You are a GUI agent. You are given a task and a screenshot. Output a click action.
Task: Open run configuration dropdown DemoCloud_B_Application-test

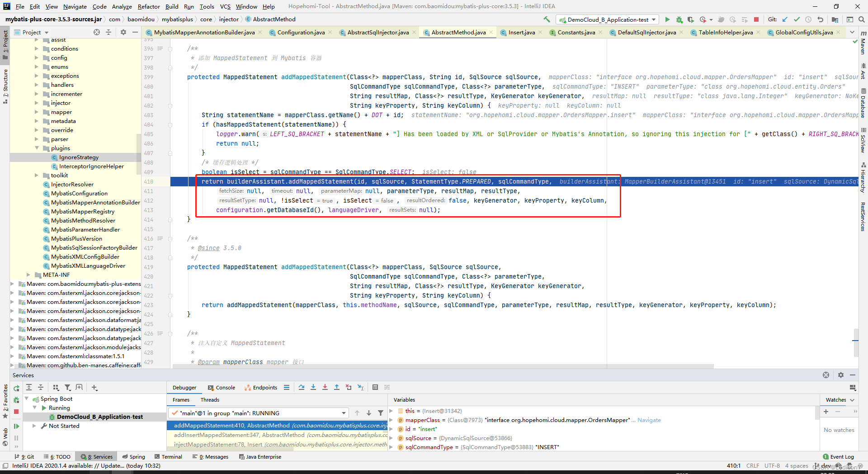607,19
